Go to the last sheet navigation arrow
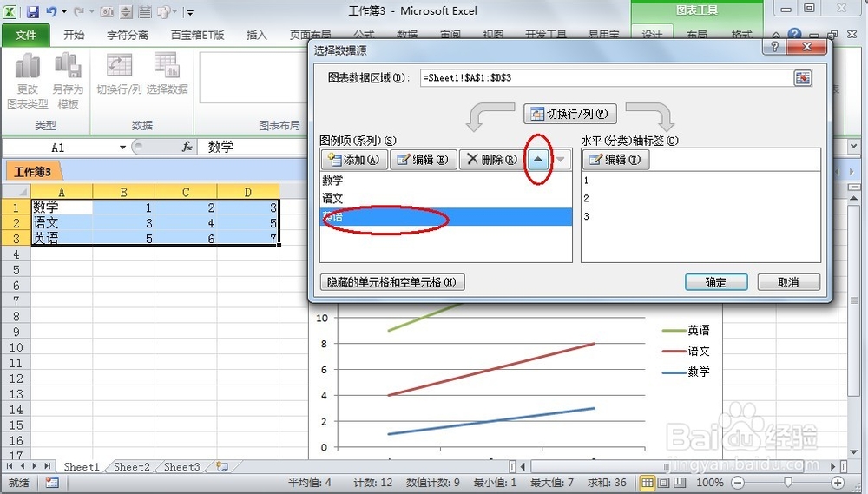Viewport: 868px width, 494px height. 48,466
